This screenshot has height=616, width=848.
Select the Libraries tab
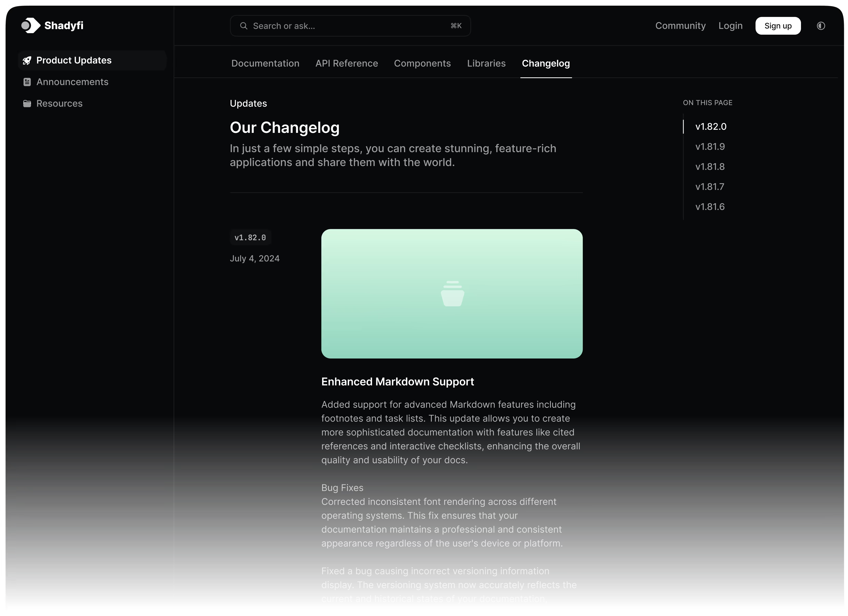coord(486,63)
